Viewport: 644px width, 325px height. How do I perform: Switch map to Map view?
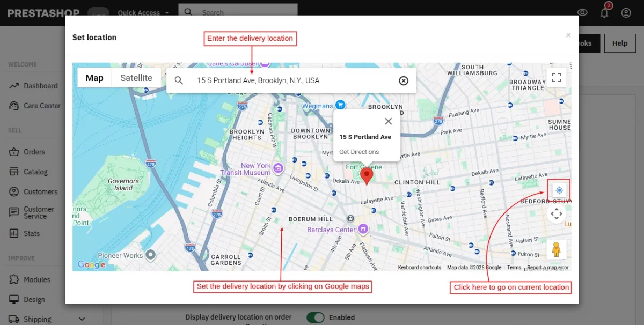[x=94, y=78]
